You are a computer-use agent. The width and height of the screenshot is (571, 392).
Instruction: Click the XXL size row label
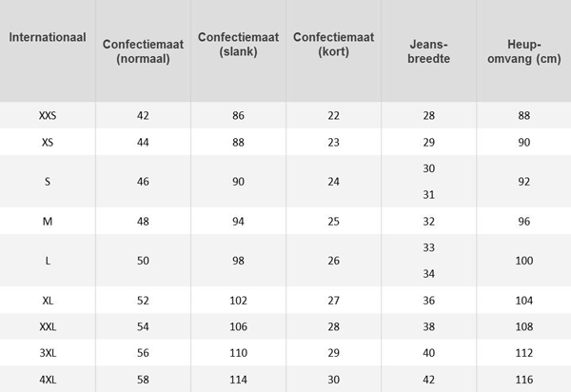(x=48, y=326)
